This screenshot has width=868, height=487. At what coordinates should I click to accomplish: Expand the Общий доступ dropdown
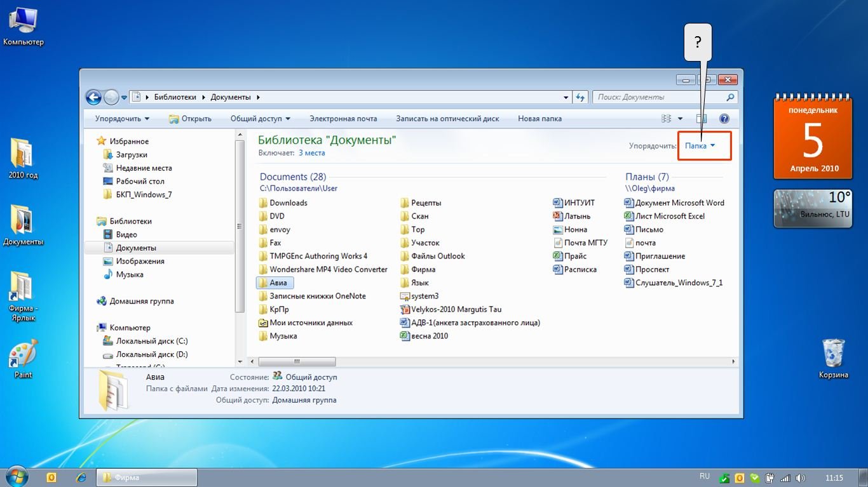[260, 119]
